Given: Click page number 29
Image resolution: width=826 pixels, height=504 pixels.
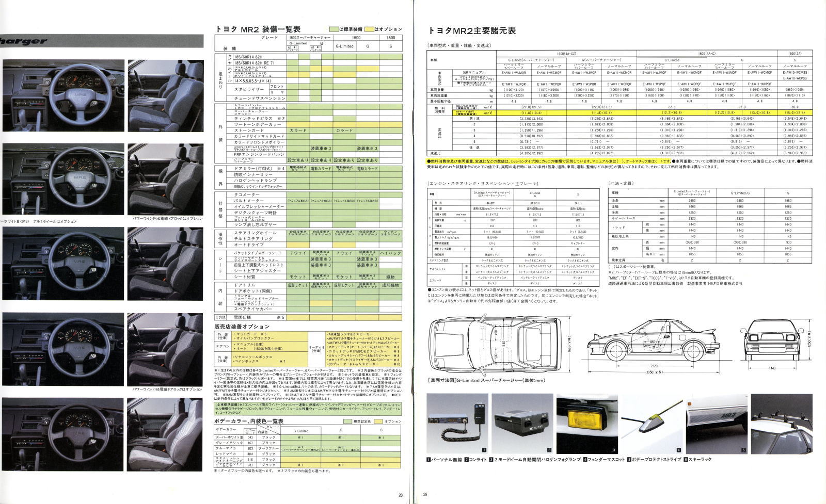Looking at the screenshot, I should click(424, 495).
